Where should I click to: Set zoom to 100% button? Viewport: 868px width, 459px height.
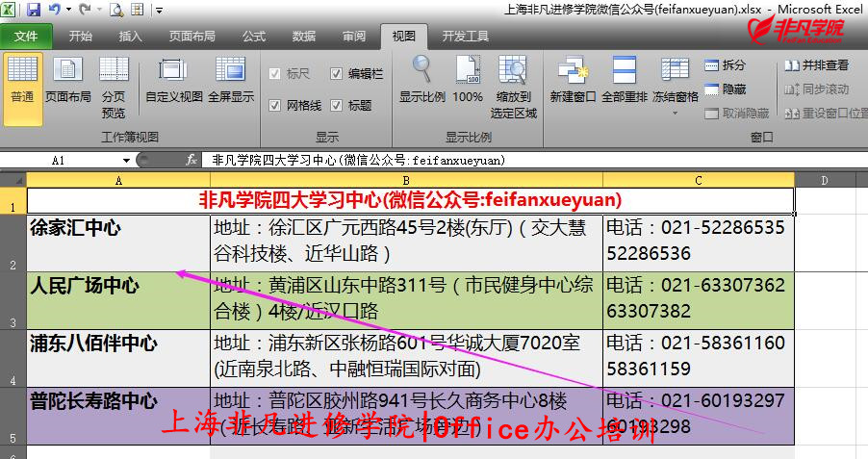[468, 80]
